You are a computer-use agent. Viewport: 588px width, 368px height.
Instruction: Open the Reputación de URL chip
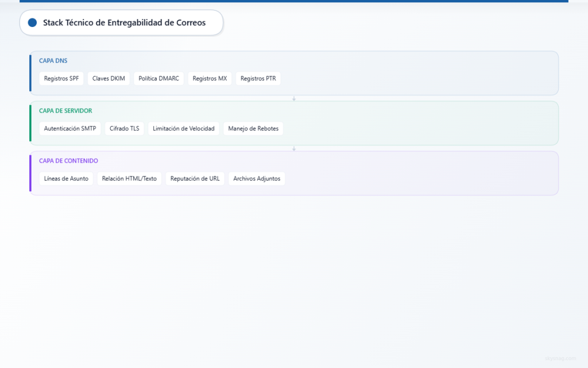click(x=195, y=179)
